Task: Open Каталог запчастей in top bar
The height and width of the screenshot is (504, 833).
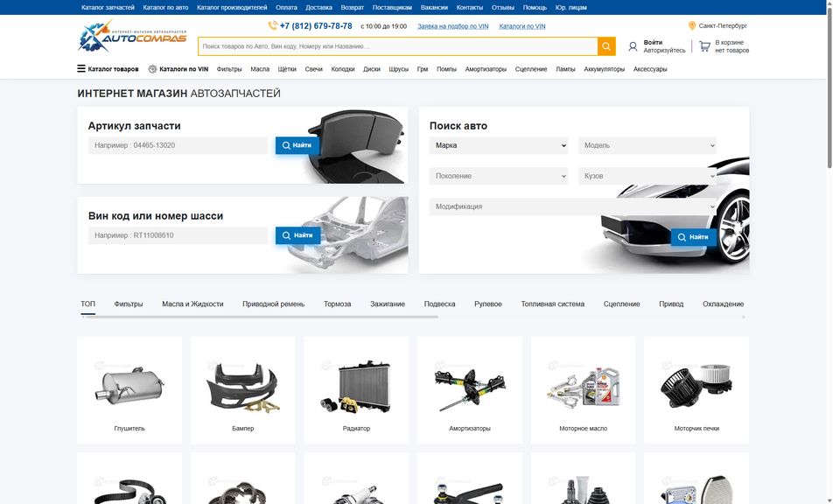Action: 108,7
